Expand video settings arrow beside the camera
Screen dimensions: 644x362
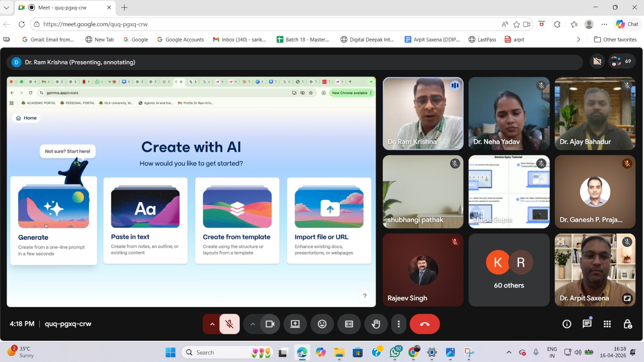coord(252,324)
